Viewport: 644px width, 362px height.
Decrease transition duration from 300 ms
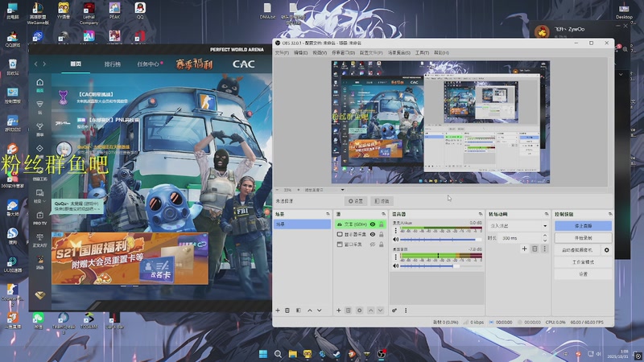point(545,240)
